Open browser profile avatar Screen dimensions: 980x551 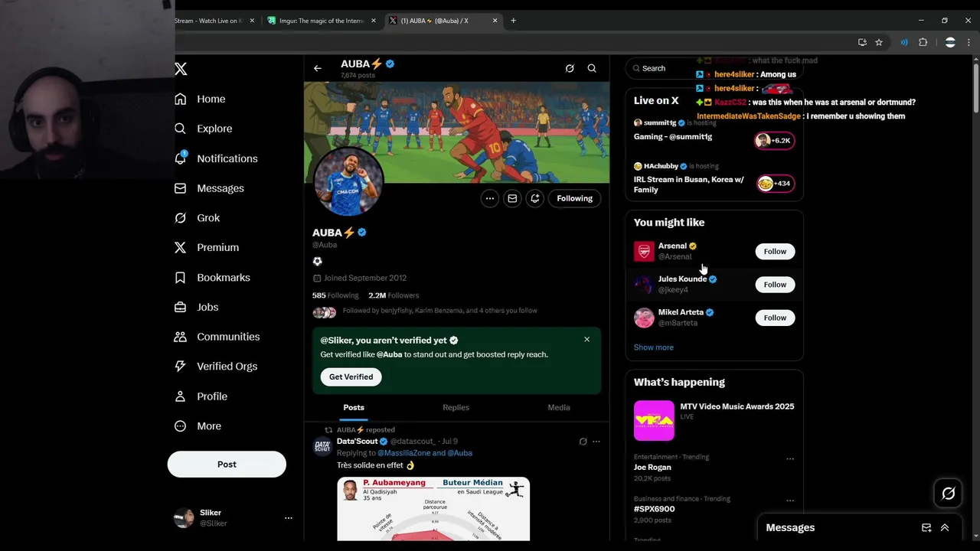950,43
